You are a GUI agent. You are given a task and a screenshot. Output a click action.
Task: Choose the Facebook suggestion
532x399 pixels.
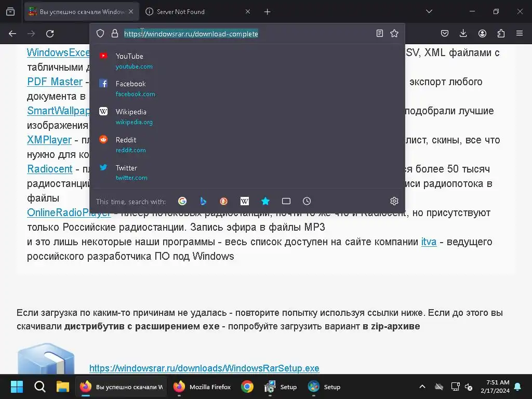(247, 88)
